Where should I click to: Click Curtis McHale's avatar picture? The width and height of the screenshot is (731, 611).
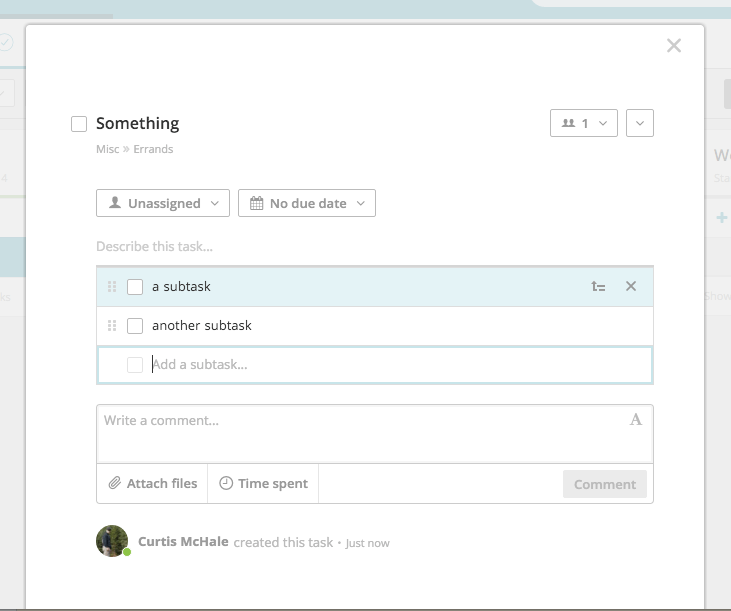[x=112, y=541]
